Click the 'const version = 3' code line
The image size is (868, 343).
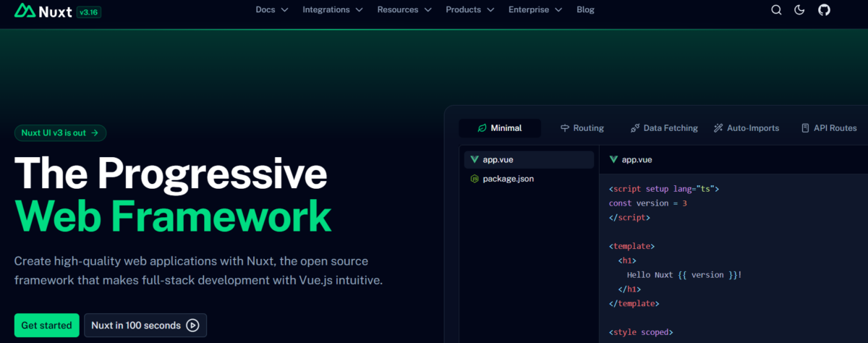648,203
